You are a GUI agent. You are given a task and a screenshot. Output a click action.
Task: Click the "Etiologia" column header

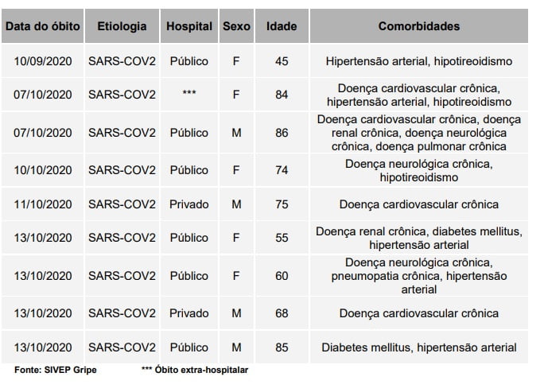coord(122,26)
